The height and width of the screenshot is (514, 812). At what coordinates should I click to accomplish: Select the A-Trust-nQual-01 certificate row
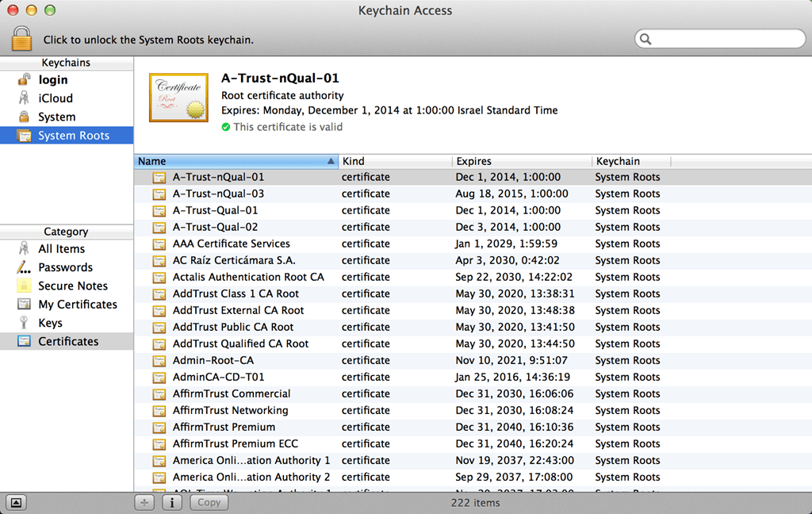(x=473, y=177)
